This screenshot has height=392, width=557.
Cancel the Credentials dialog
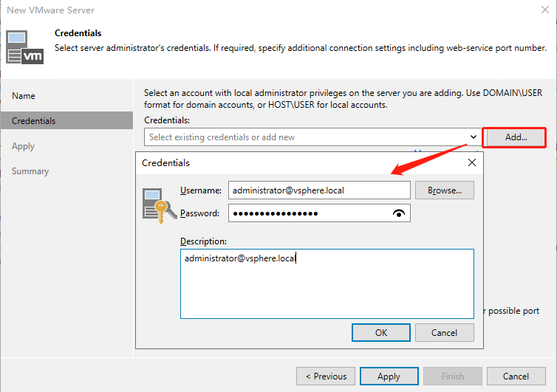click(x=445, y=333)
